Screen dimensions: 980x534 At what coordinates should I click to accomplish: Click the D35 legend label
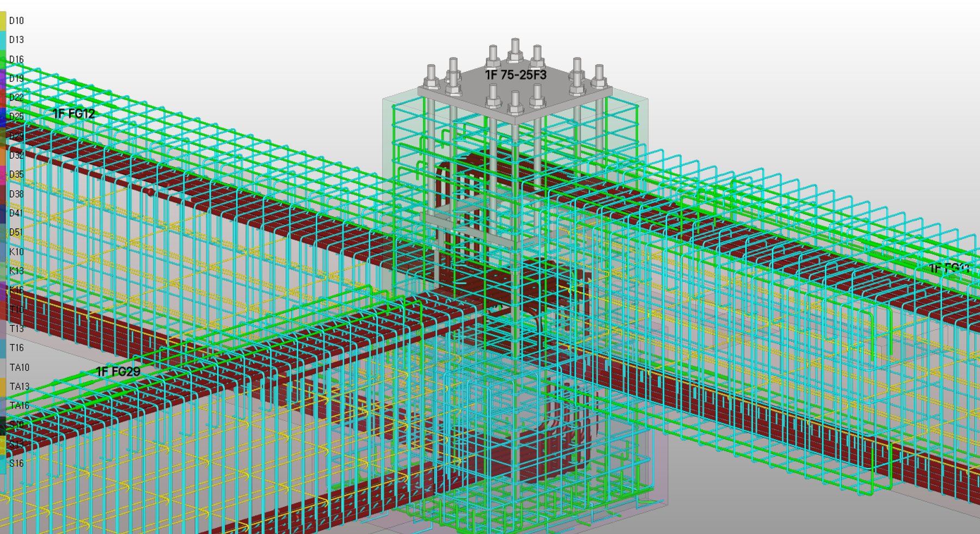tap(16, 174)
